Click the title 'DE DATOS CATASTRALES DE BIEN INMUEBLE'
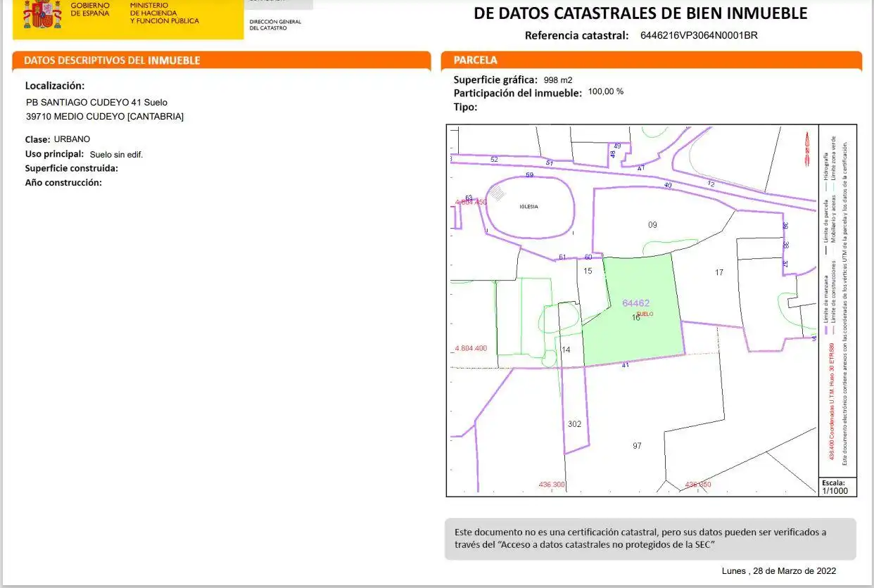This screenshot has width=874, height=588. click(640, 13)
